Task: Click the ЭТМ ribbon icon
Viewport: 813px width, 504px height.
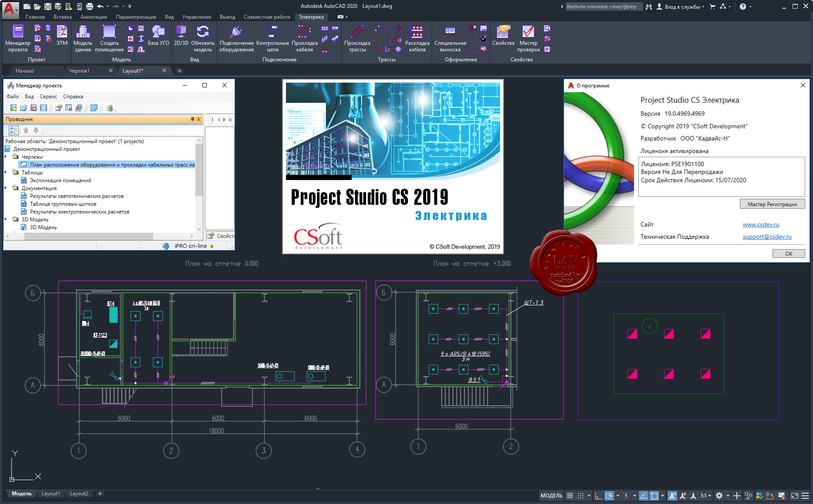Action: pos(62,35)
